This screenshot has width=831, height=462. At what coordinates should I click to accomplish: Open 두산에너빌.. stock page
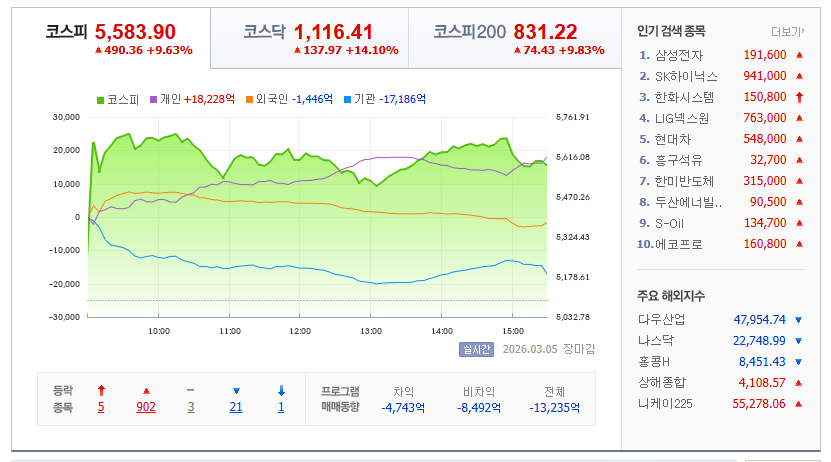688,202
